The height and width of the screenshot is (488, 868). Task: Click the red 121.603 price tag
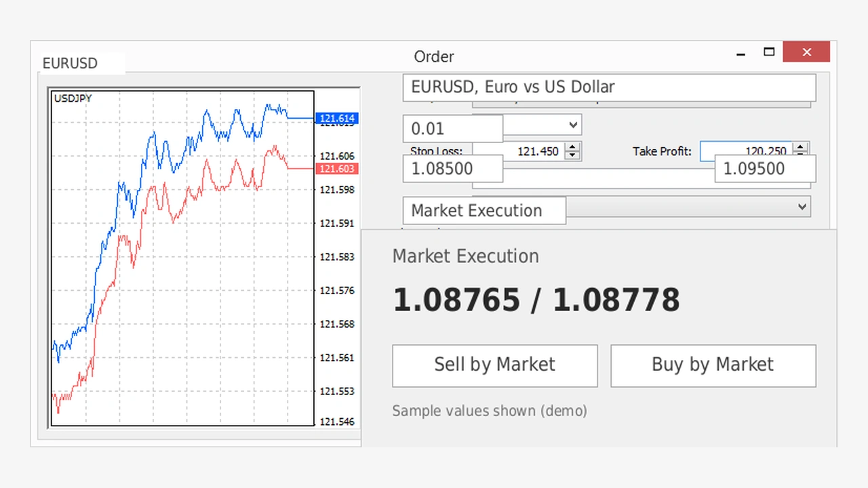click(x=337, y=169)
